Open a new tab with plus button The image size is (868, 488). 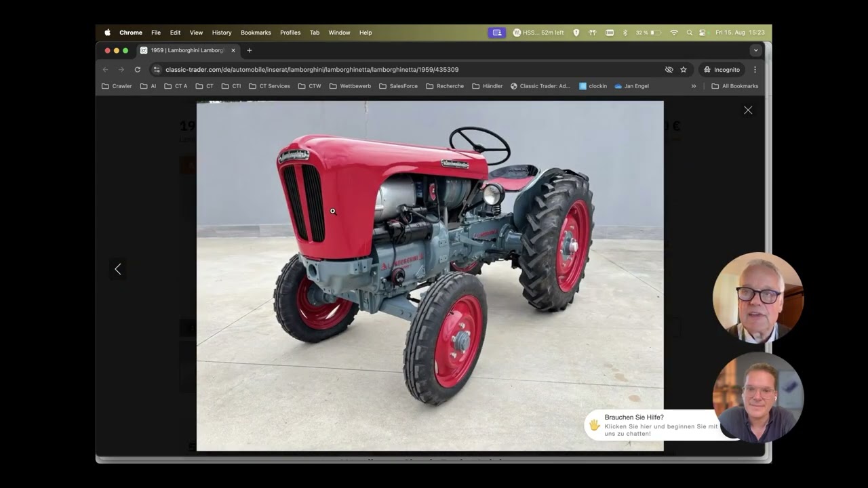click(249, 50)
